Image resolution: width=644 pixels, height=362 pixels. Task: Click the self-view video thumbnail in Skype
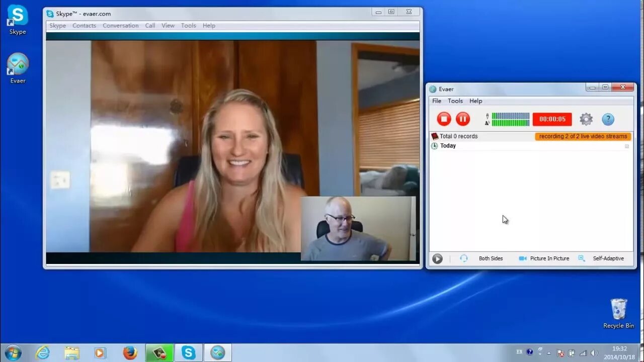coord(358,228)
